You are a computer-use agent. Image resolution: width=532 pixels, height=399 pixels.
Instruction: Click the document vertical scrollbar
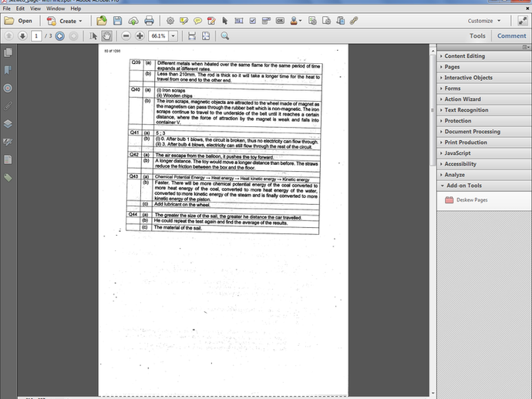click(433, 110)
